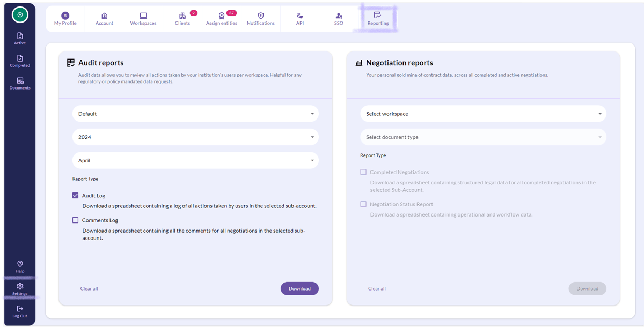
Task: Click the Completed Negotiations label text
Action: [399, 172]
